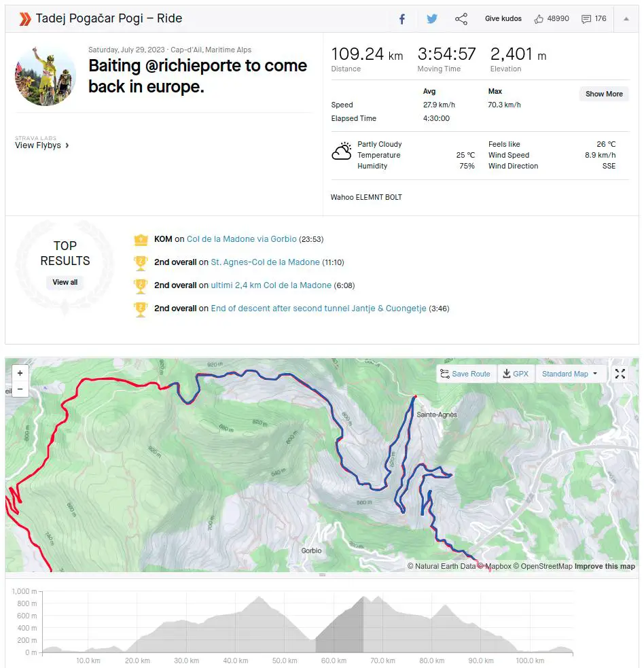644x668 pixels.
Task: Open the generic share icon
Action: click(x=461, y=19)
